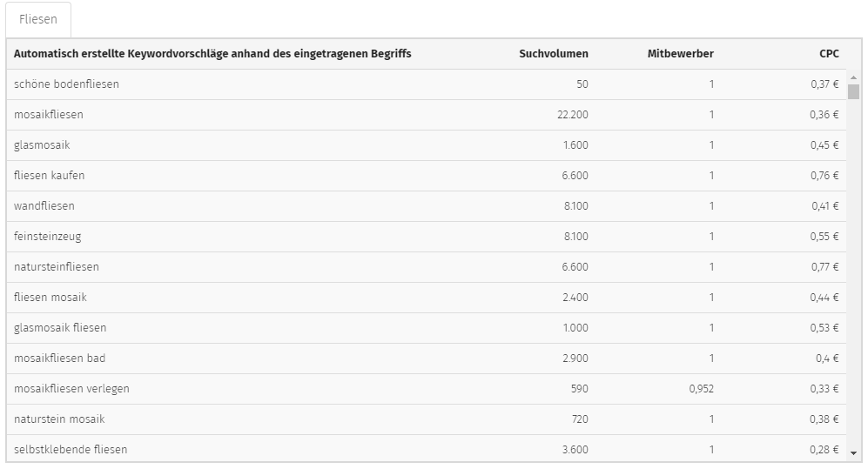The height and width of the screenshot is (469, 868).
Task: Select the 'natursteinfliesen' entry
Action: pyautogui.click(x=427, y=266)
